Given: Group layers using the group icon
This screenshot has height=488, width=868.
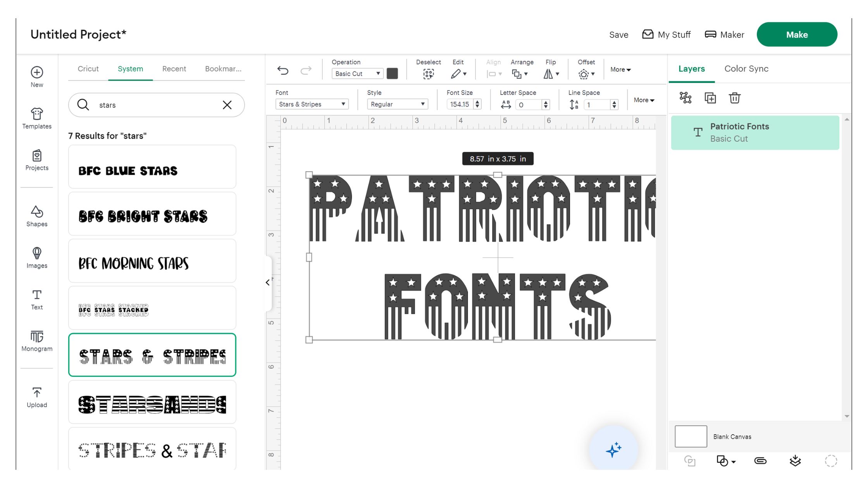Looking at the screenshot, I should pyautogui.click(x=685, y=98).
